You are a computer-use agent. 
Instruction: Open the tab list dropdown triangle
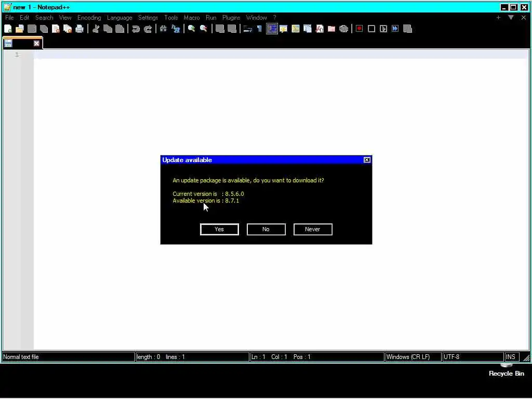coord(511,18)
